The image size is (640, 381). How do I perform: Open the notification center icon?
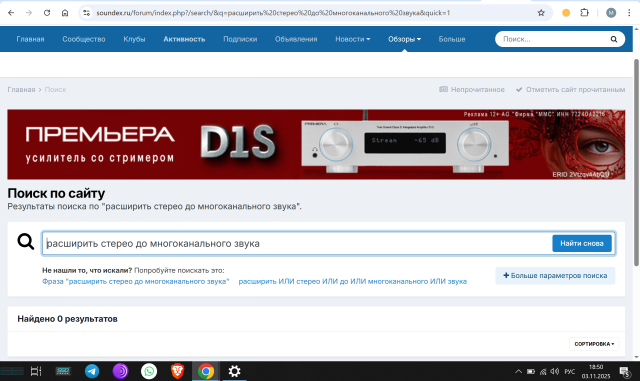pos(624,372)
